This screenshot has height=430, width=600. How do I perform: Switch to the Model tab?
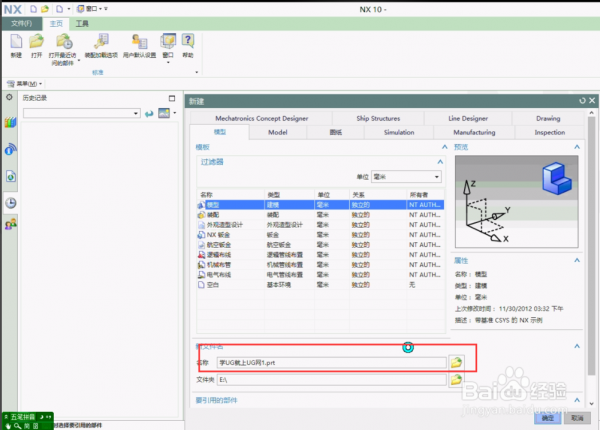tap(277, 132)
